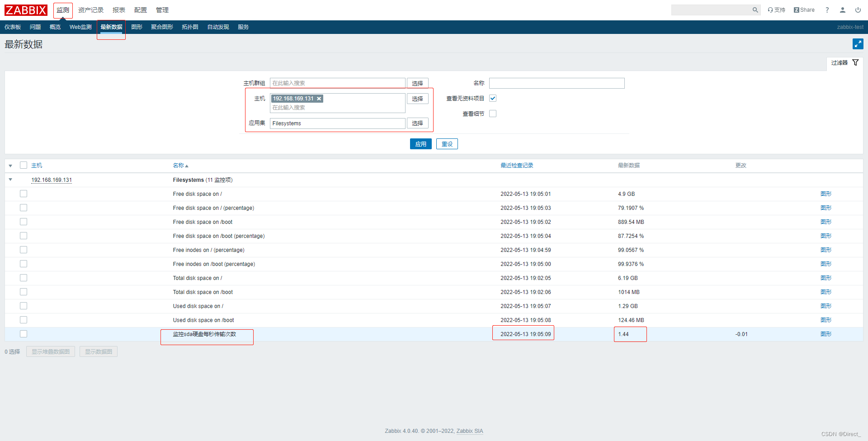Click the change value -0.01
868x441 pixels.
tap(741, 334)
